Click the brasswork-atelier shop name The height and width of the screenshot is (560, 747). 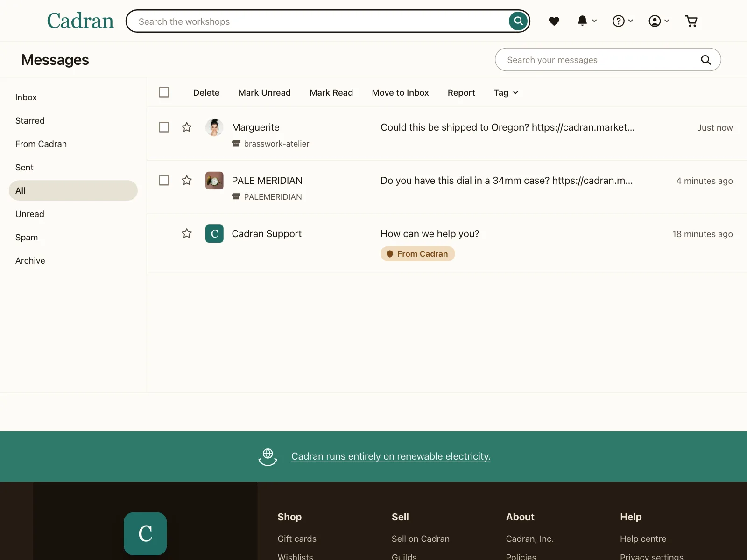276,144
